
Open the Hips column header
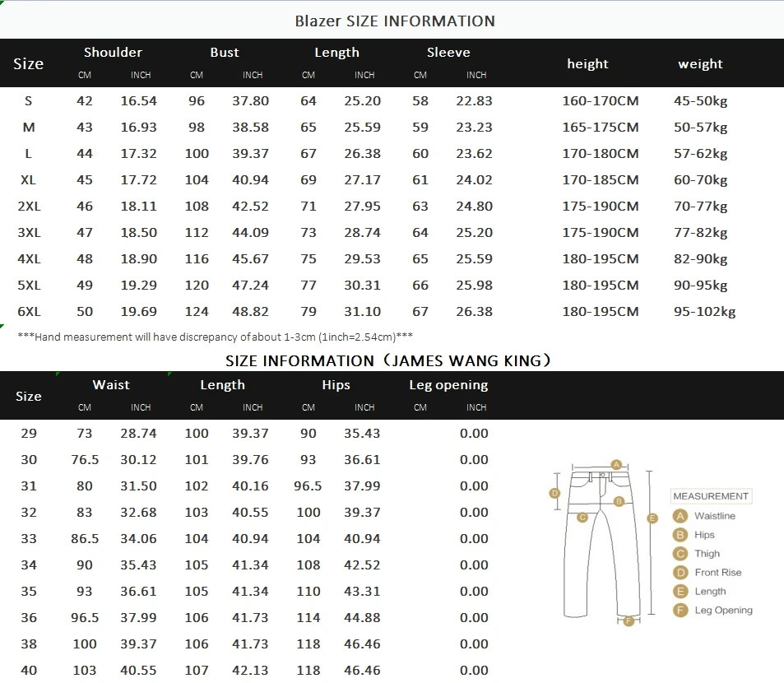336,384
